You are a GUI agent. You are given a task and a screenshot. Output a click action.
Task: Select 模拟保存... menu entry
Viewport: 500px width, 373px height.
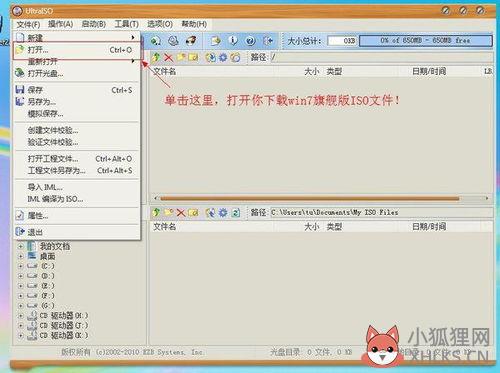tap(77, 114)
